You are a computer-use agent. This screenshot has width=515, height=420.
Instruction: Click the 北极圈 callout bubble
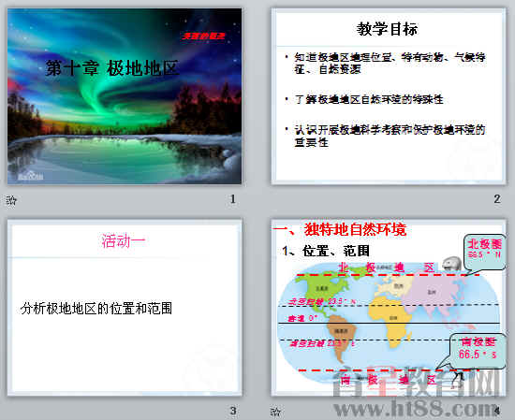click(x=485, y=252)
